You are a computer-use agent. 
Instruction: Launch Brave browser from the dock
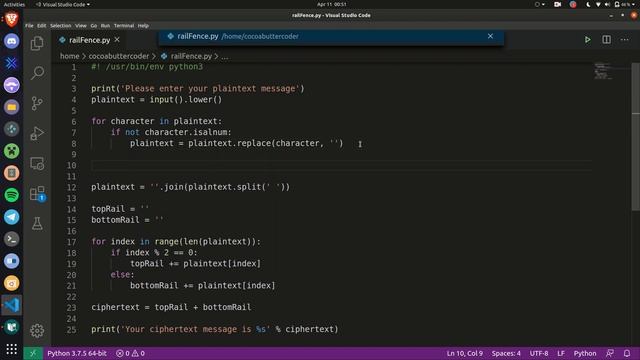[11, 19]
